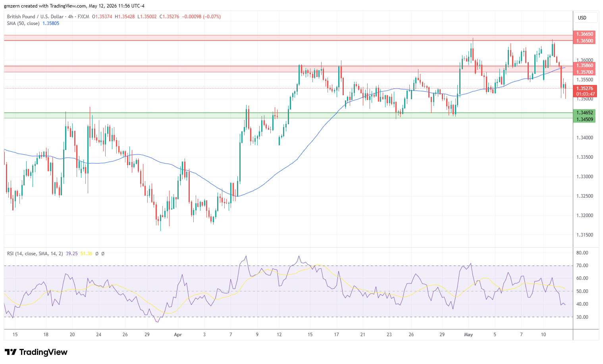
Task: Click the high price H1.35428 in legend
Action: [x=125, y=17]
